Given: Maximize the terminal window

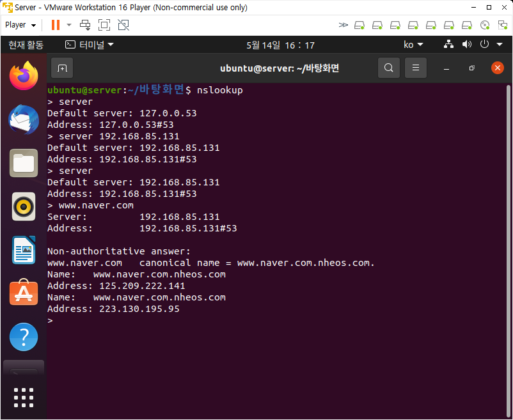Looking at the screenshot, I should (x=471, y=68).
